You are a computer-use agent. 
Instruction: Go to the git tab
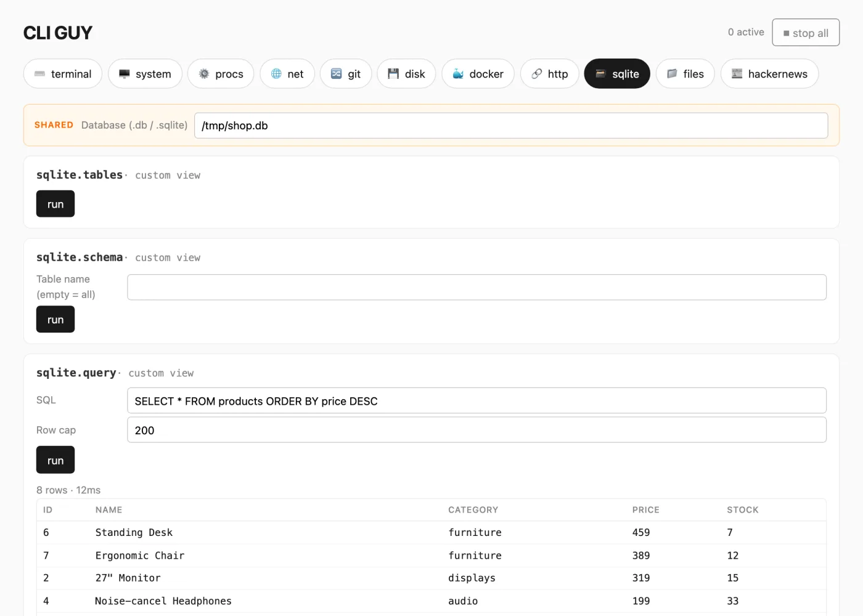pos(346,74)
